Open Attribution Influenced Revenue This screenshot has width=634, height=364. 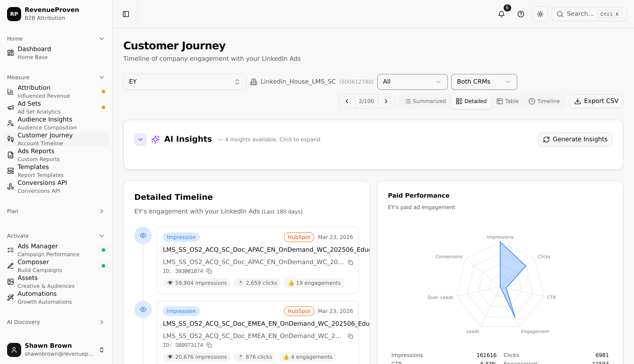coord(56,92)
